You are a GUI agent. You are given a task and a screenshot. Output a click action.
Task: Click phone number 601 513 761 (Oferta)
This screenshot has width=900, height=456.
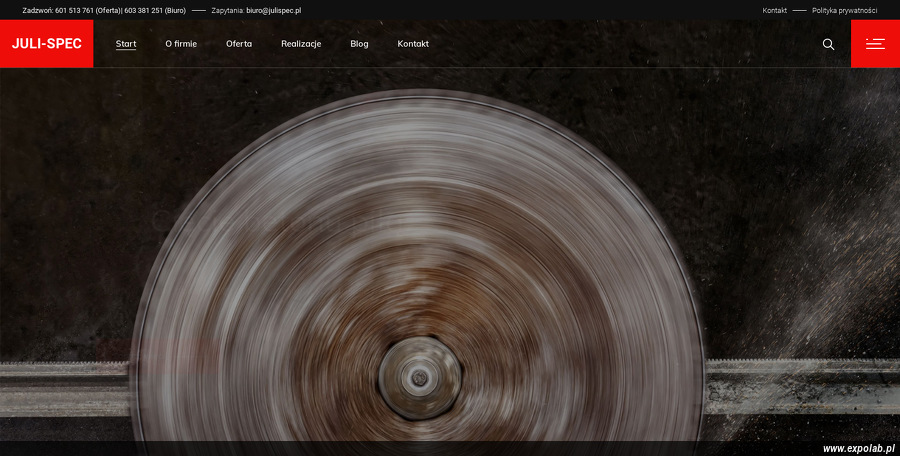coord(88,10)
